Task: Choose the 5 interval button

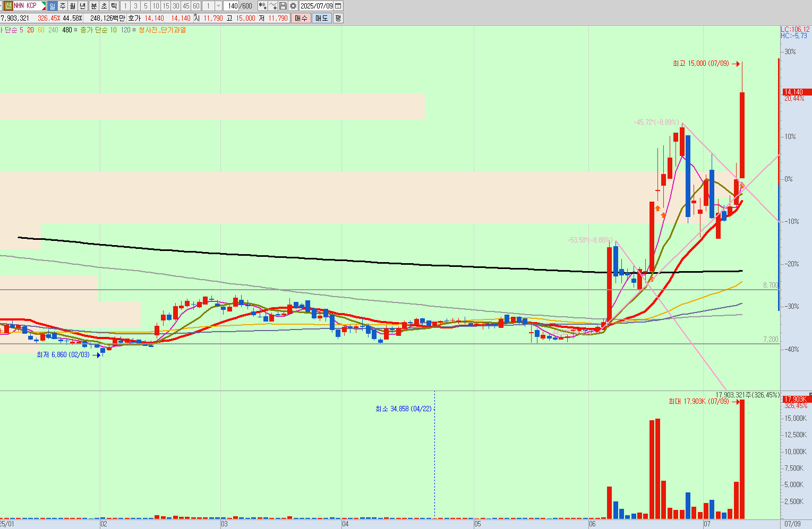Action: pos(146,6)
